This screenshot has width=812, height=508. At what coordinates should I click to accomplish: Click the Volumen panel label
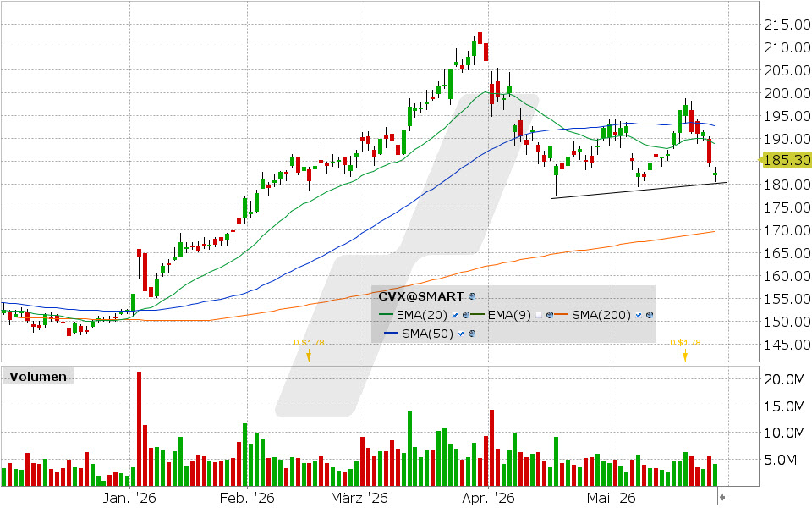coord(38,376)
